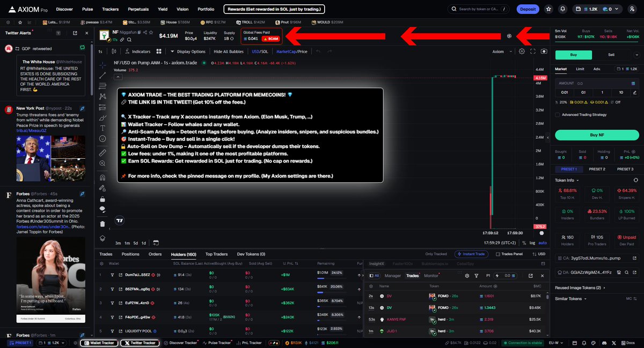Open the Rewards banner button

coord(274,9)
